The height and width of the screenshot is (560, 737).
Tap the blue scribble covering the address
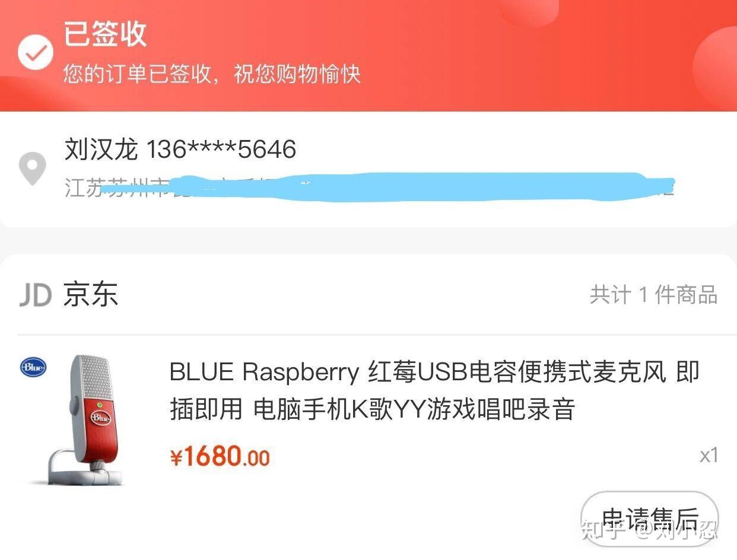[x=389, y=186]
